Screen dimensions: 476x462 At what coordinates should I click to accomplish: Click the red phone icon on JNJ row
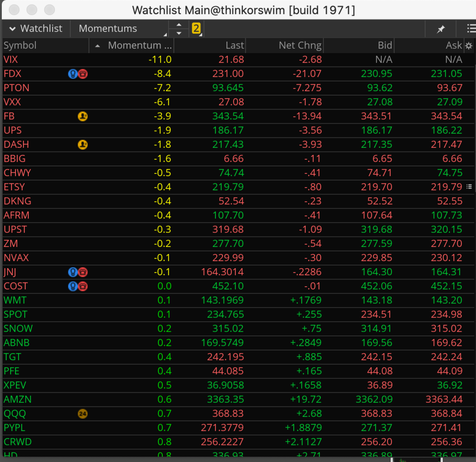(83, 272)
